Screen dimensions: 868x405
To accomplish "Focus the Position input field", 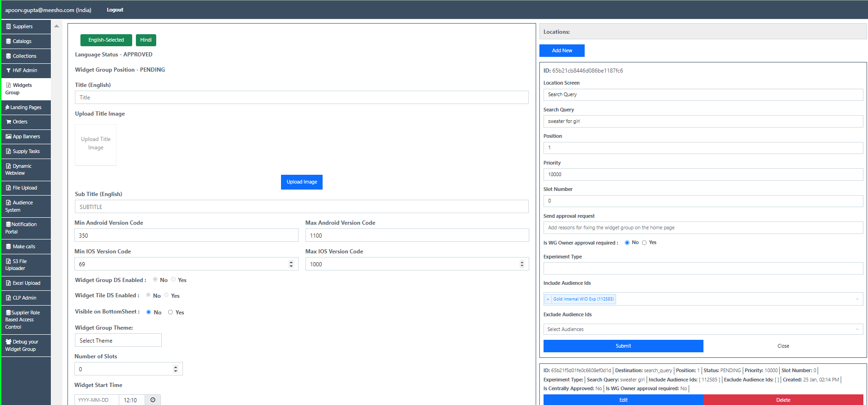I will (703, 148).
